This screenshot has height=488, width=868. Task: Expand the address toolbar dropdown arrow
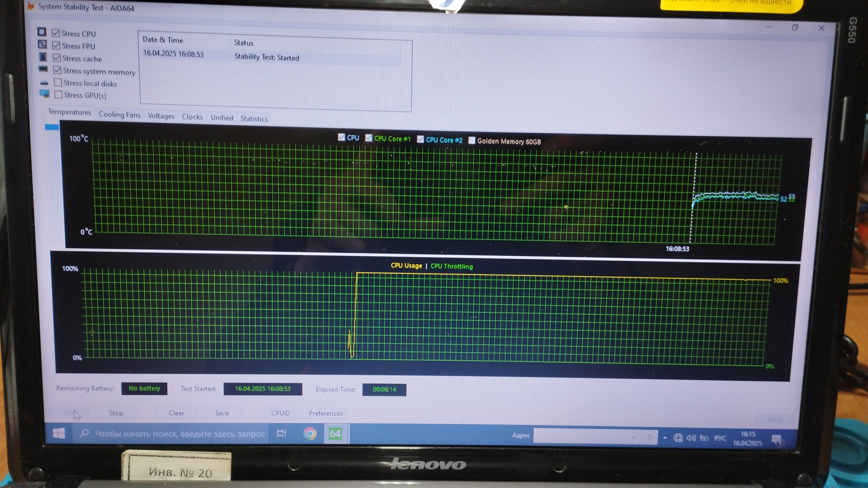tap(633, 437)
